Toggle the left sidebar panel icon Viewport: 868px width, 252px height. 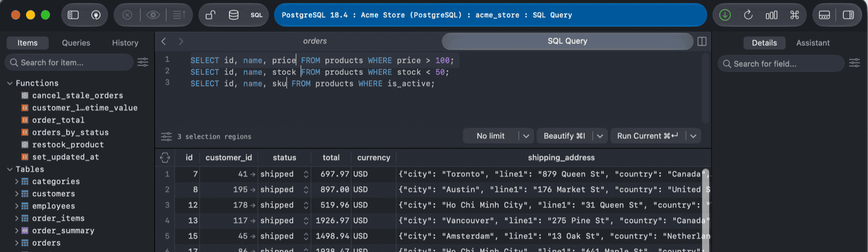73,15
